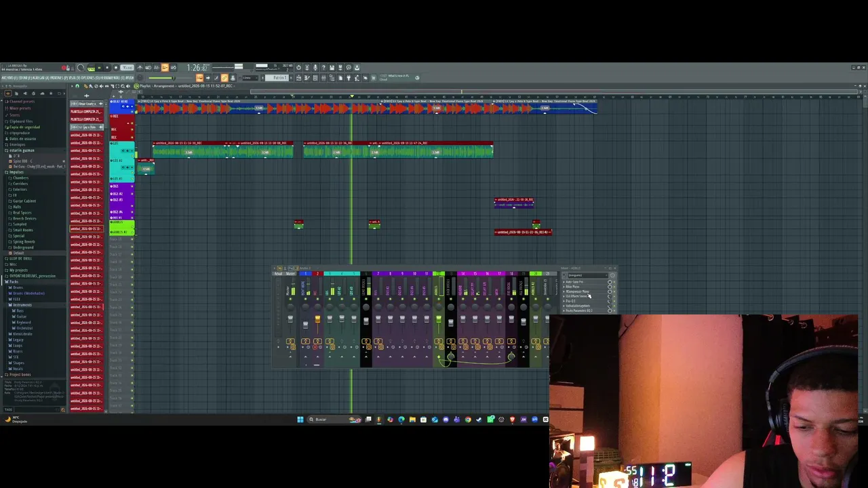
Task: Expand the 'Channel presets' browser folder
Action: [x=20, y=102]
